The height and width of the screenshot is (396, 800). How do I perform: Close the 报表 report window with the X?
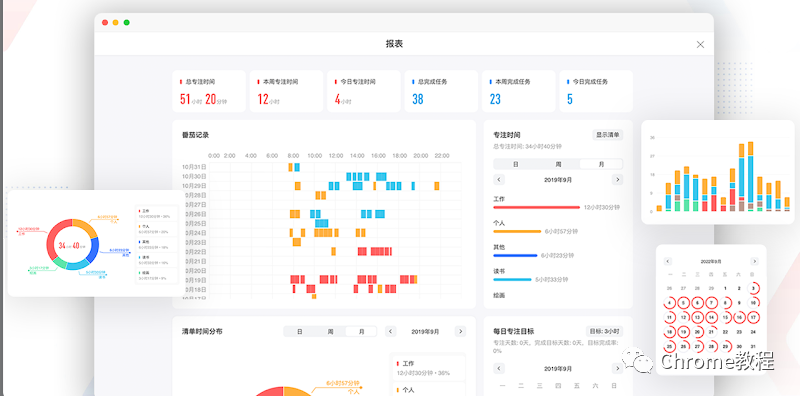pos(700,44)
